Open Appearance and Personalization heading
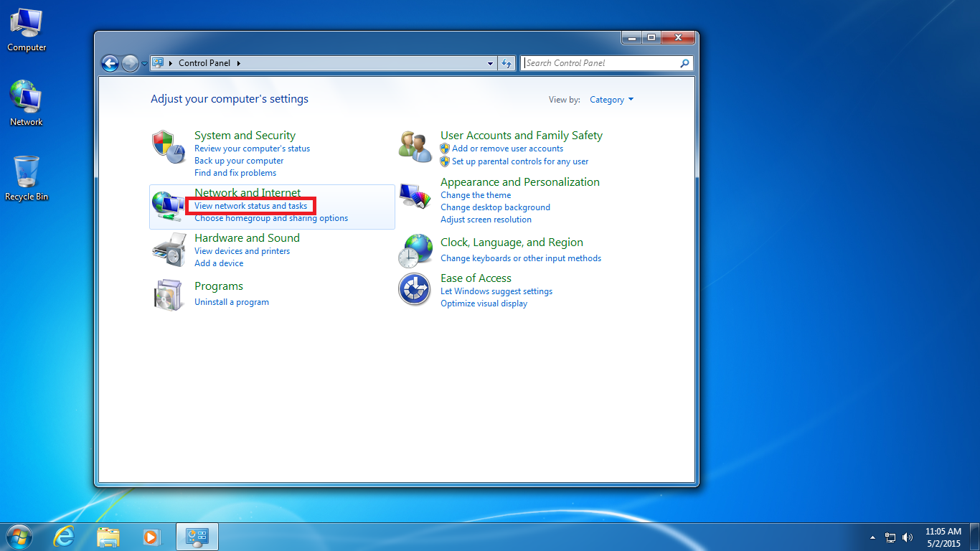Screen dimensions: 980x551 pos(520,182)
